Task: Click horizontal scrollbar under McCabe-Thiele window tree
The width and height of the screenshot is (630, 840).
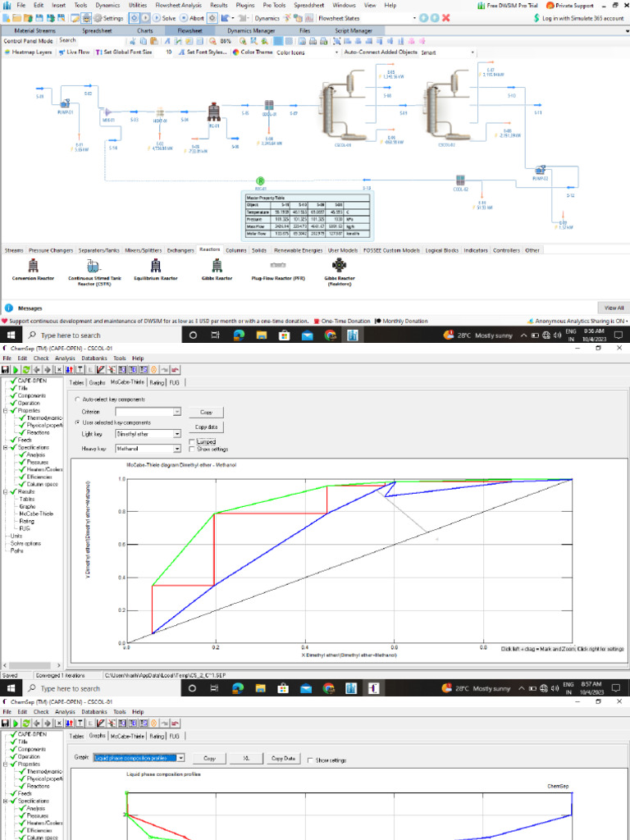Action: pyautogui.click(x=32, y=665)
